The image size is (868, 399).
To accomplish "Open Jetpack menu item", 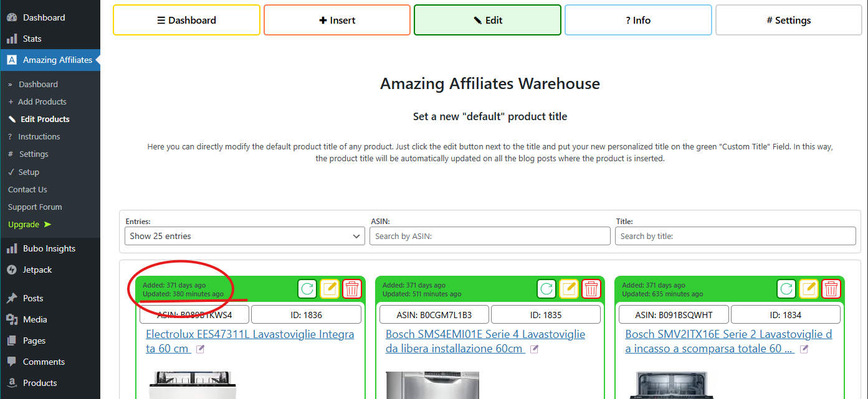I will [x=50, y=270].
